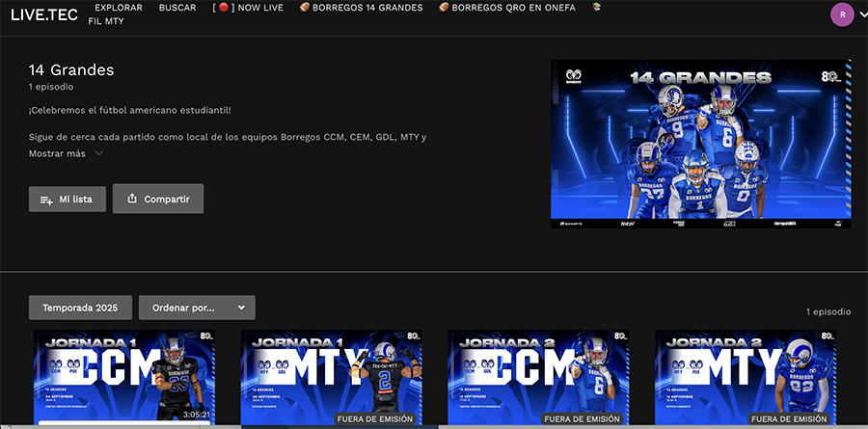868x429 pixels.
Task: Click the 14 Grandes banner image
Action: coord(700,145)
